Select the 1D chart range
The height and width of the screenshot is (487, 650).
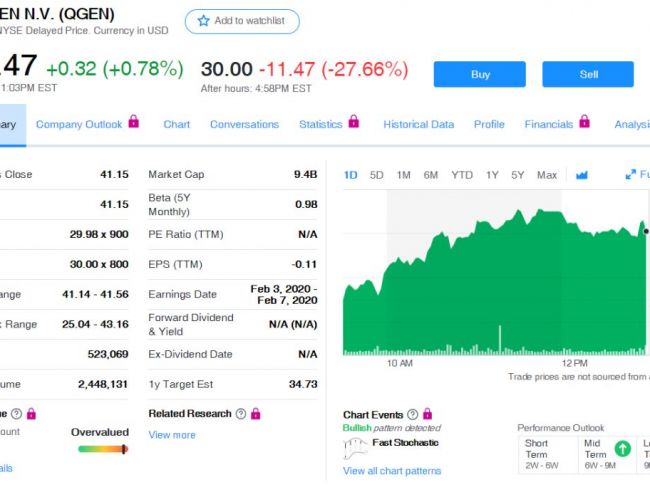[x=351, y=175]
